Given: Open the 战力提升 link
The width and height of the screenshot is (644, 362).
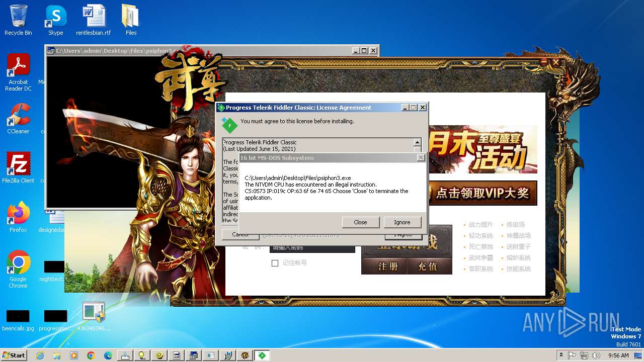Looking at the screenshot, I should 480,225.
